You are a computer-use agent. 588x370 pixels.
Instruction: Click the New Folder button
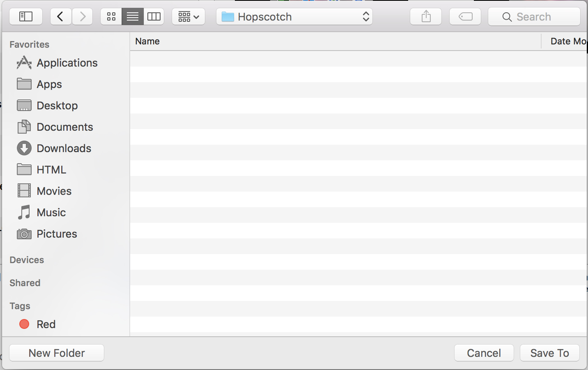coord(57,353)
